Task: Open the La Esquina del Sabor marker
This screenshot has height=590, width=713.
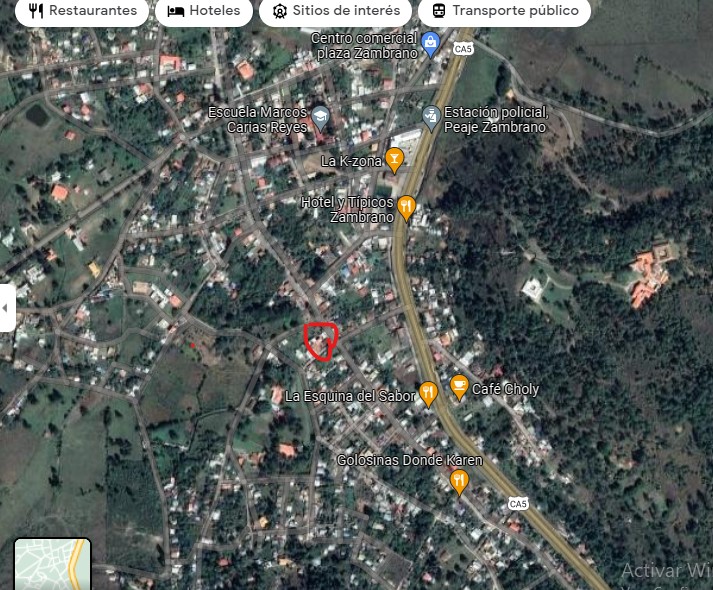Action: (428, 394)
